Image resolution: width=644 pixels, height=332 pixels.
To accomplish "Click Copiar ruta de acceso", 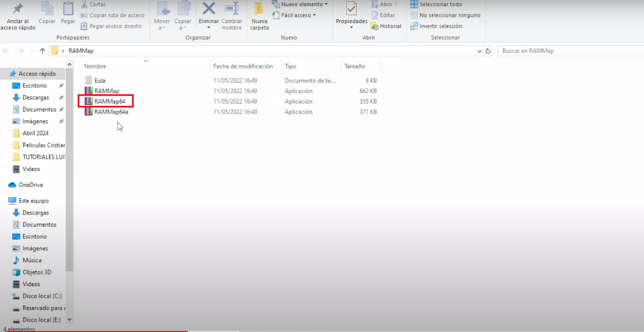I will pos(112,15).
